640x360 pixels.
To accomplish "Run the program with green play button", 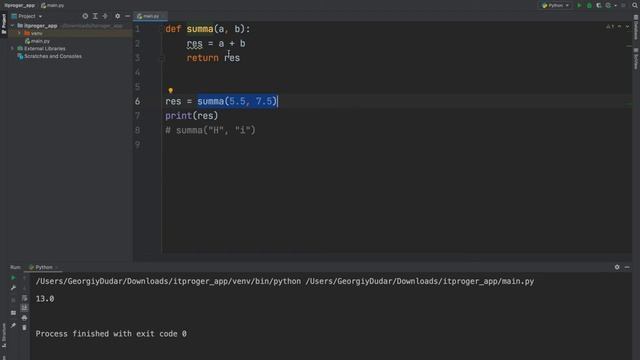I will click(x=579, y=5).
